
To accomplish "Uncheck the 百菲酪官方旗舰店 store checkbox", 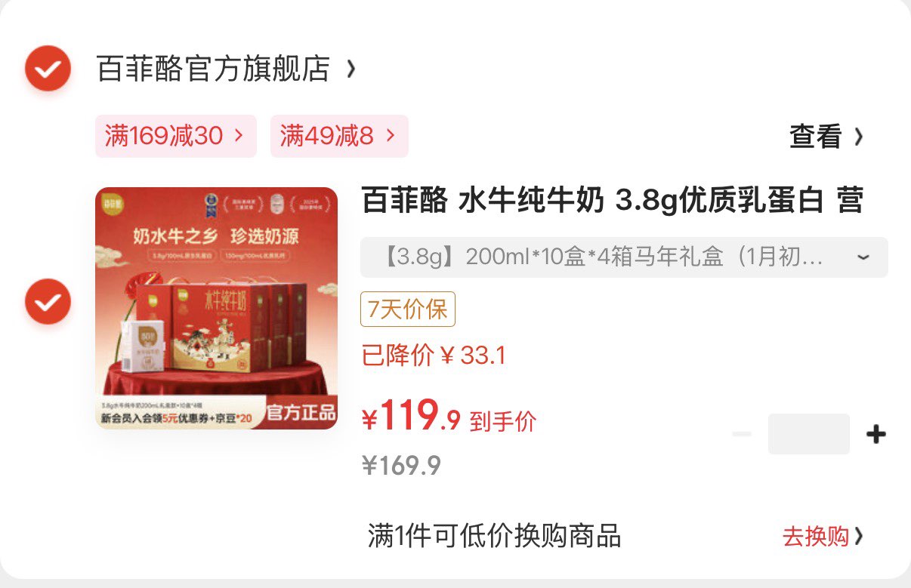I will tap(48, 69).
